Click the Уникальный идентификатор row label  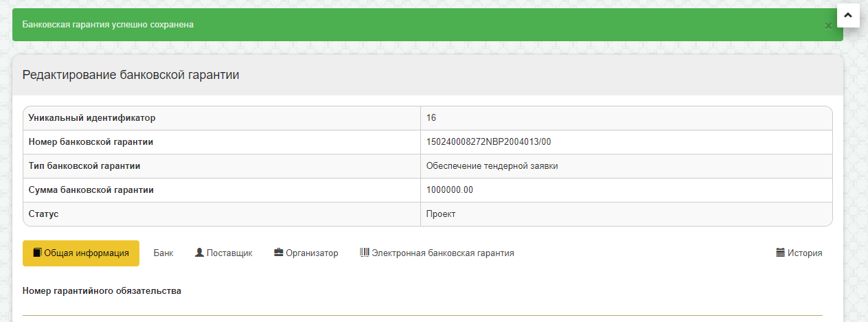point(92,118)
